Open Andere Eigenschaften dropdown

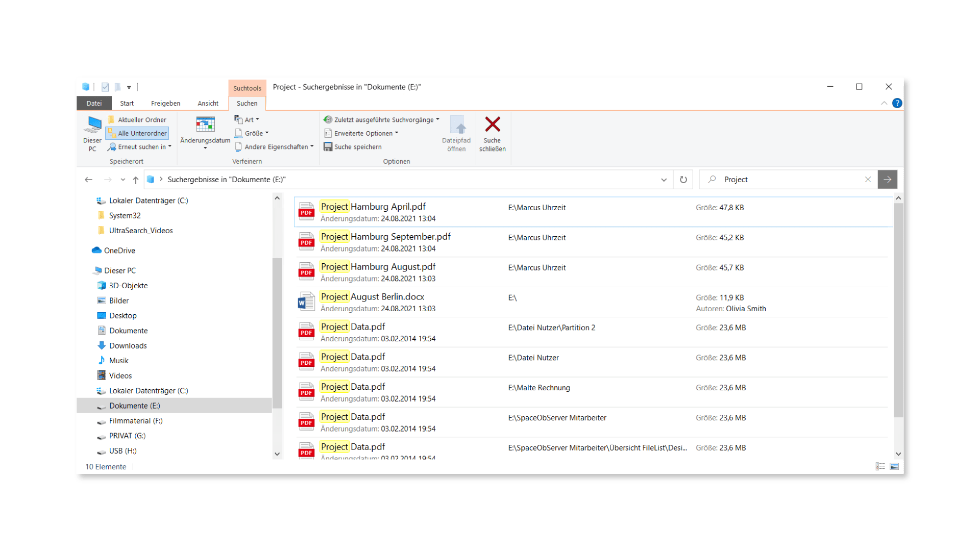click(274, 147)
